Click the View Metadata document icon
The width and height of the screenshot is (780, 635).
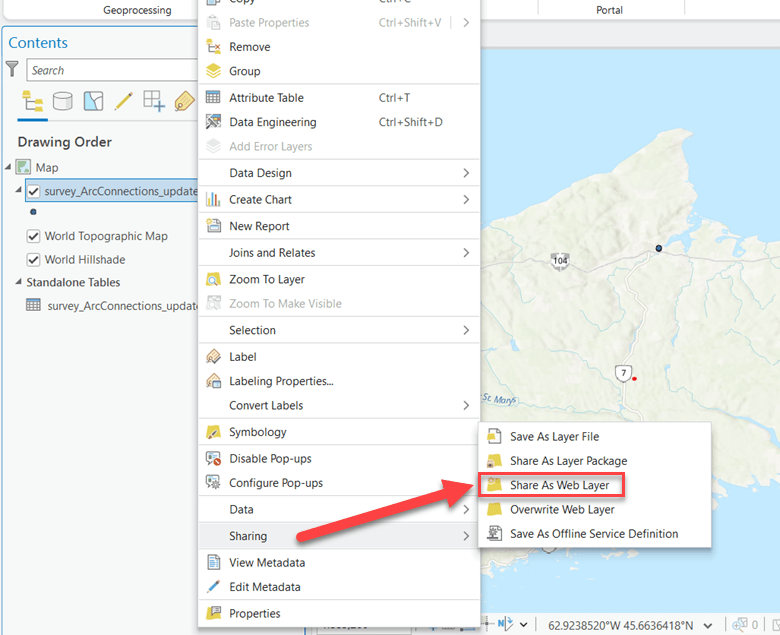[213, 562]
